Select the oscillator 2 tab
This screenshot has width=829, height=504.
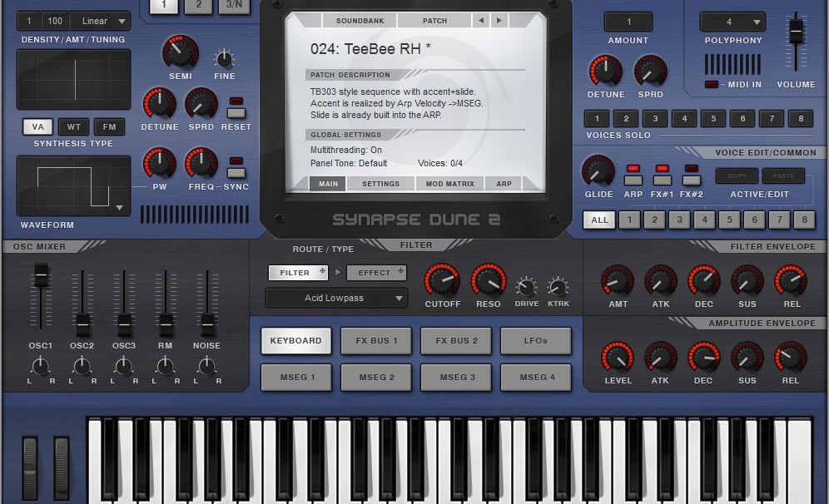(199, 5)
